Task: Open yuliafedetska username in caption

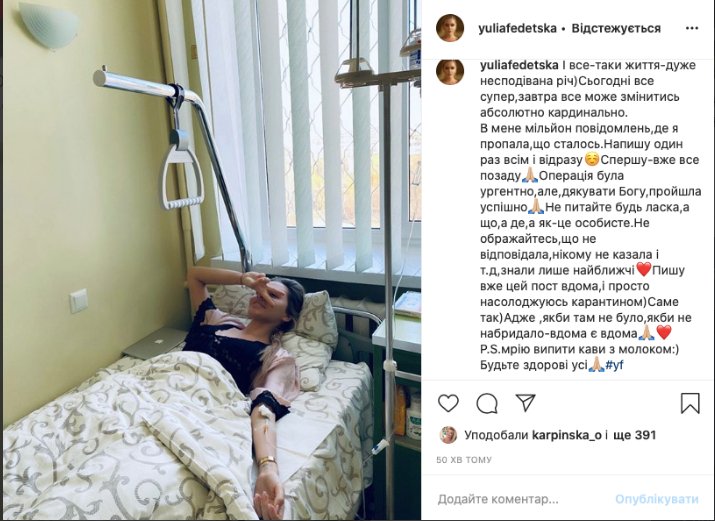Action: (519, 65)
